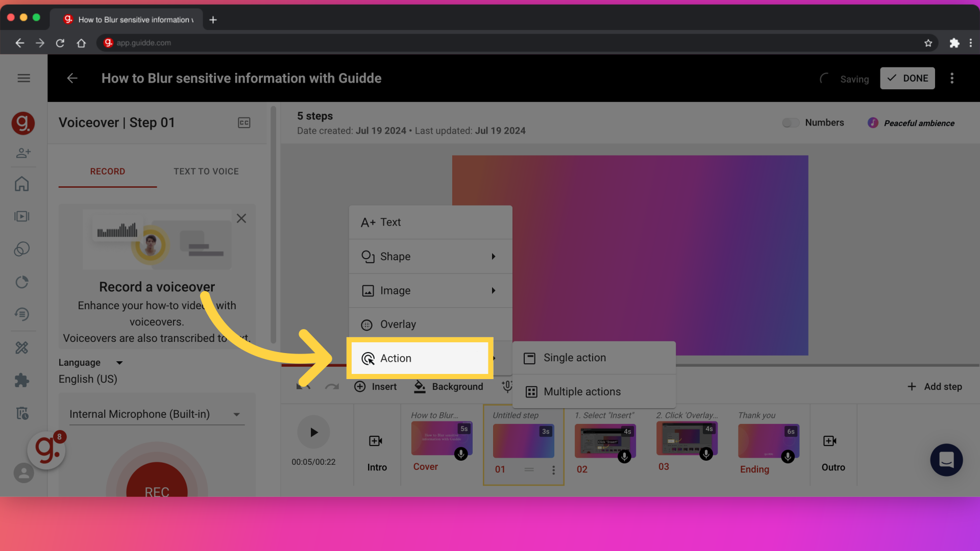Click the Insert button in toolbar
980x551 pixels.
point(376,386)
